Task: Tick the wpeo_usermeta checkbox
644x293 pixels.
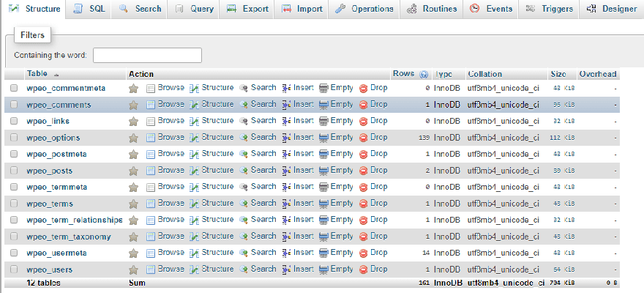Action: click(14, 253)
